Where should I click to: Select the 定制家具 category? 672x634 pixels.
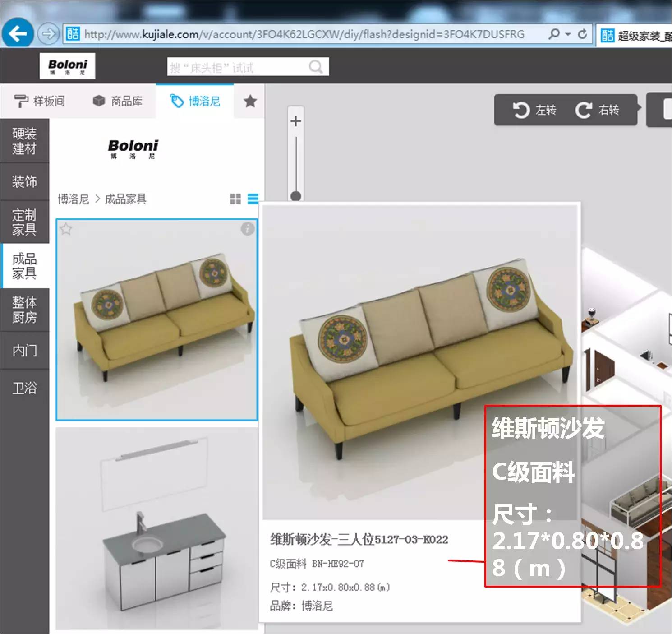(x=24, y=222)
